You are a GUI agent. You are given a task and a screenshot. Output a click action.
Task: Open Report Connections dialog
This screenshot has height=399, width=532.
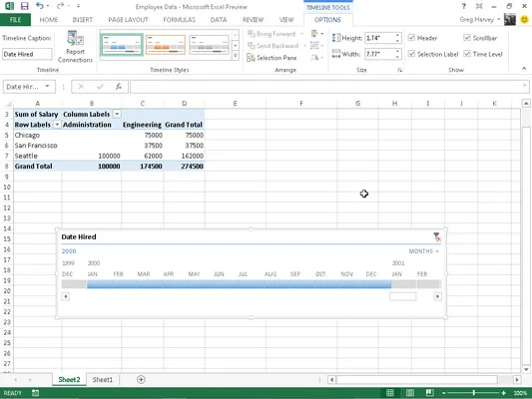point(75,47)
